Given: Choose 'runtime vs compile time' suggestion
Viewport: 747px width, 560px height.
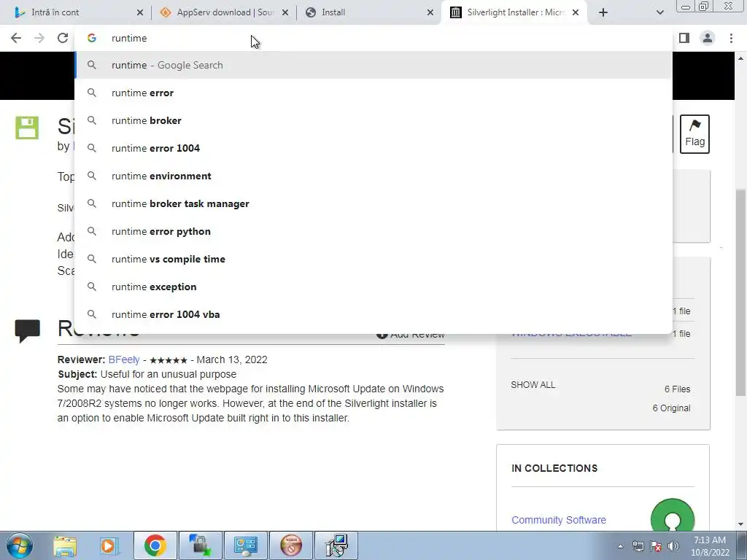Looking at the screenshot, I should click(373, 259).
